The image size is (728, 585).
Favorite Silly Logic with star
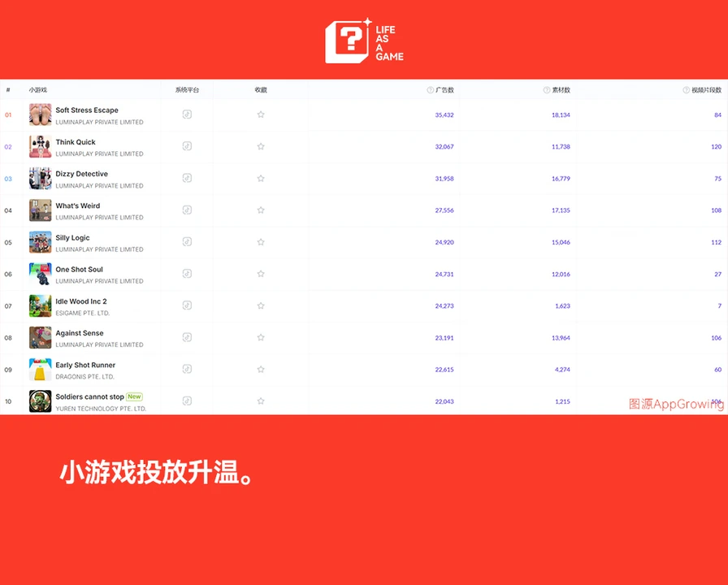(x=261, y=242)
